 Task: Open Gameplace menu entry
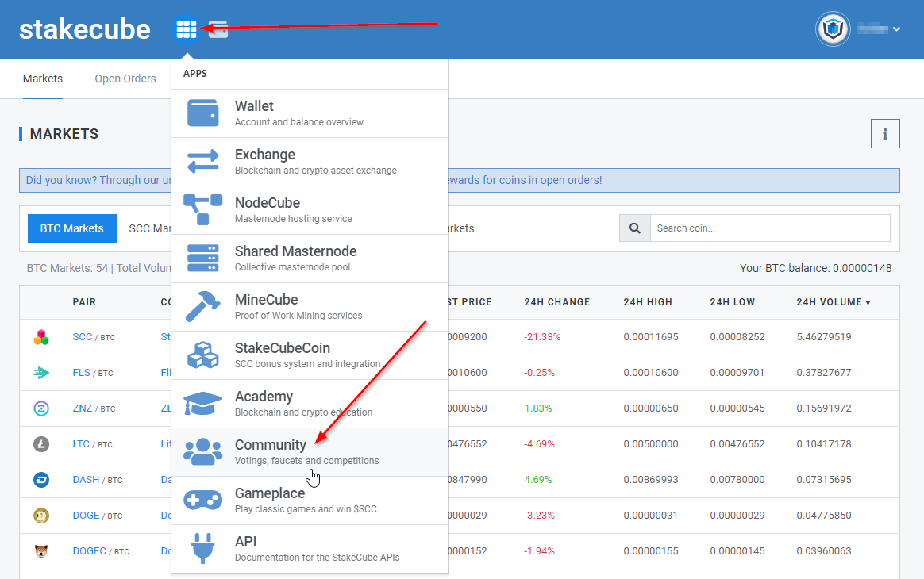310,500
